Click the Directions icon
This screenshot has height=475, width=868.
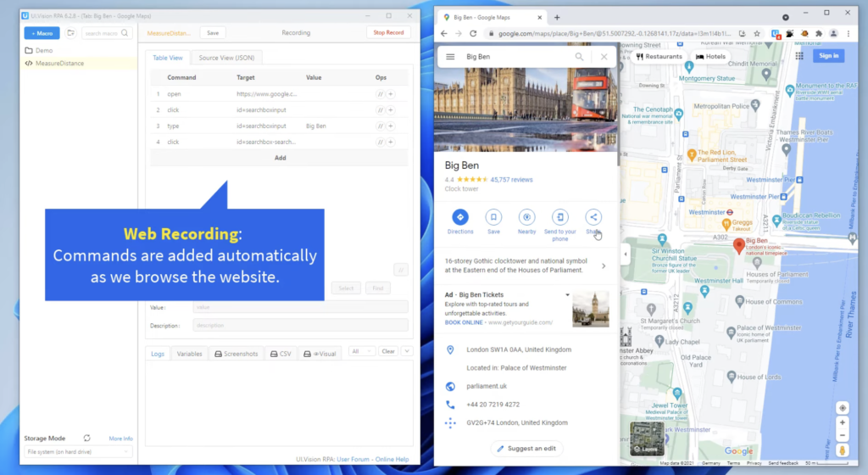[x=460, y=217]
